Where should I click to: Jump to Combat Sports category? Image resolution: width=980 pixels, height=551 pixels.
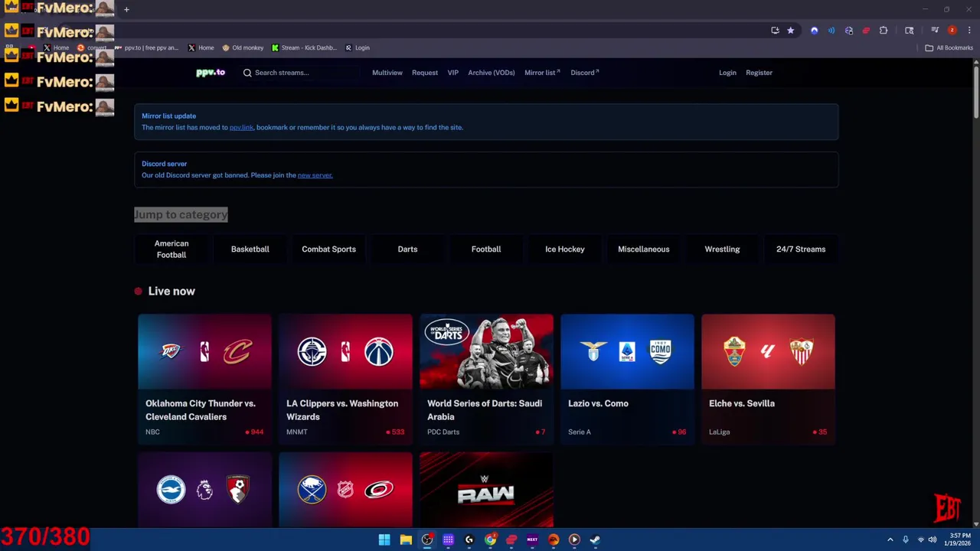coord(328,249)
